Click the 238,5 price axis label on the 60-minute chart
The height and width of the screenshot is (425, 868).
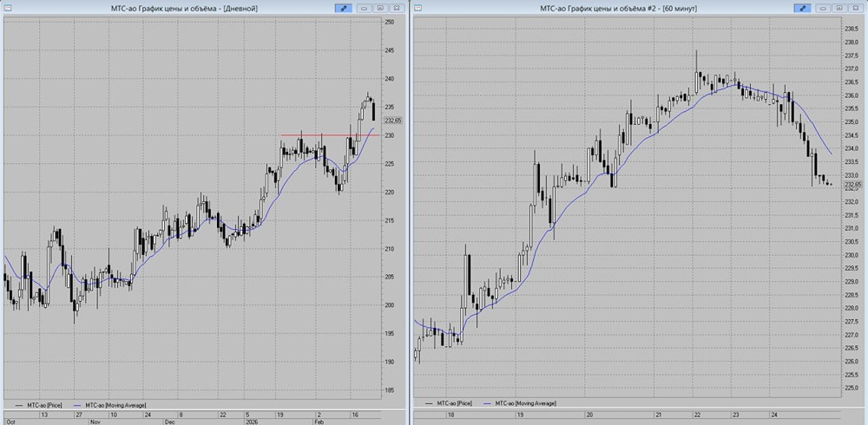[852, 29]
